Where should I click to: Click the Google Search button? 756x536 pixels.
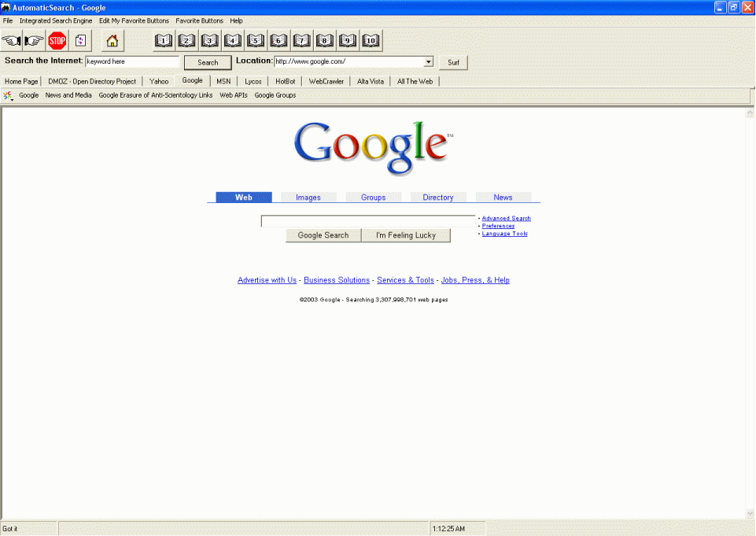(x=323, y=235)
